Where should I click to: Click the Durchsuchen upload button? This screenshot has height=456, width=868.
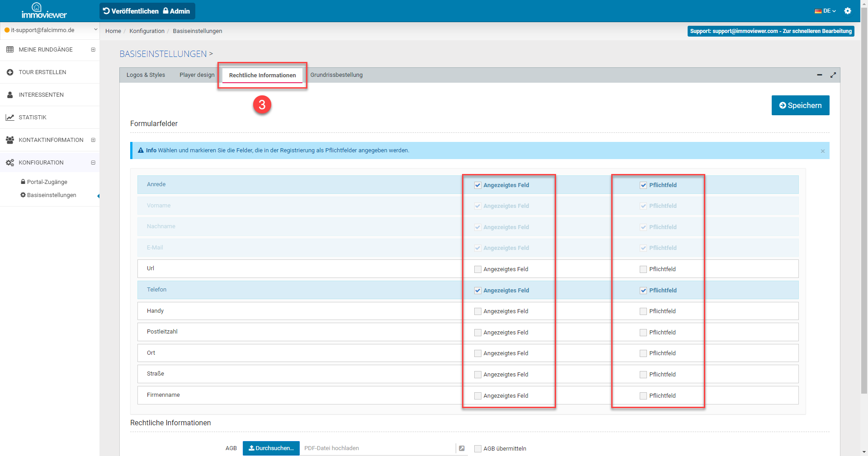(271, 448)
